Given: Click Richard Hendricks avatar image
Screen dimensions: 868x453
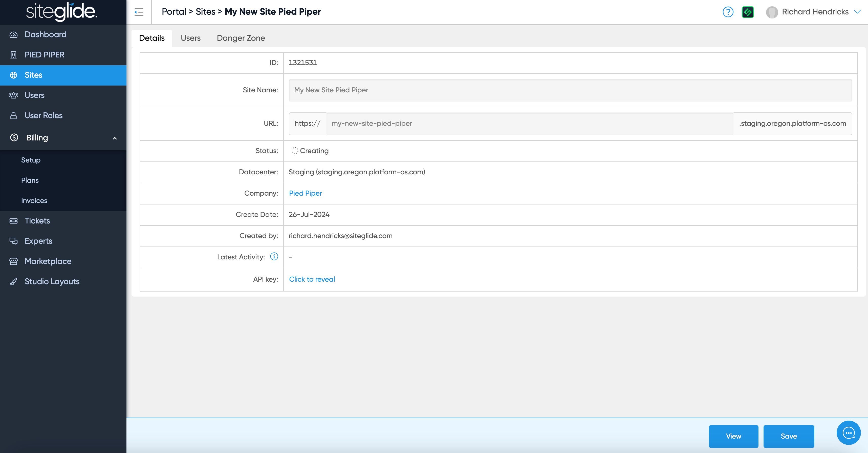Looking at the screenshot, I should click(772, 12).
